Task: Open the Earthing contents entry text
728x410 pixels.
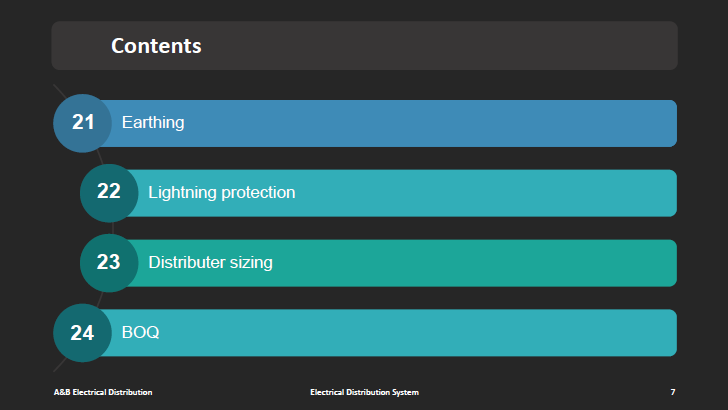Action: pyautogui.click(x=153, y=123)
